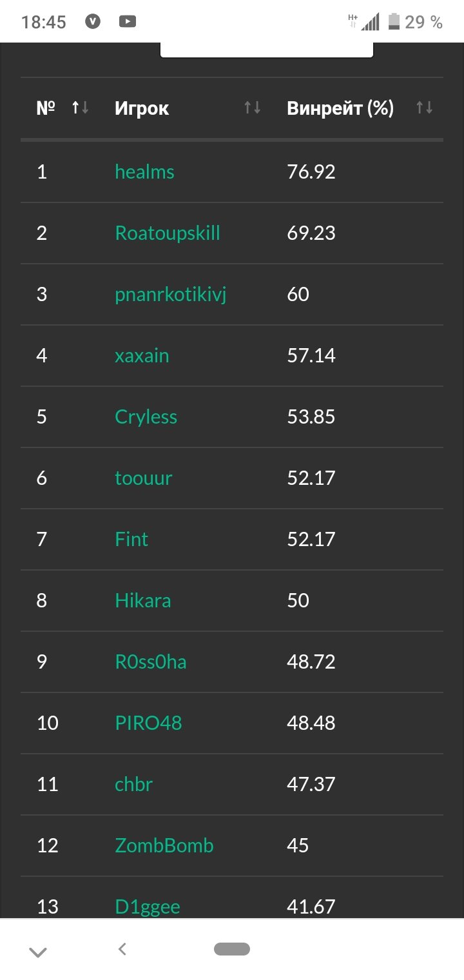Sort table by the № column arrows
Viewport: 464px width, 980px height.
[x=80, y=108]
